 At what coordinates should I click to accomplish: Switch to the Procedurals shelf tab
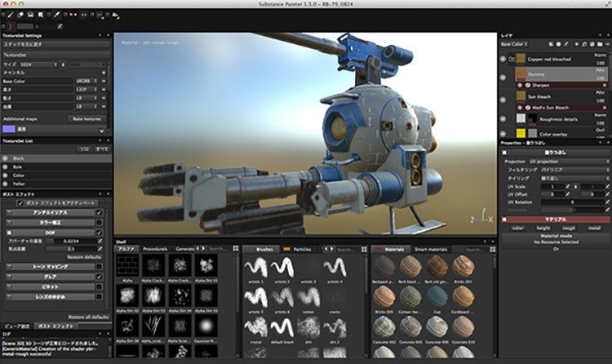click(x=155, y=249)
